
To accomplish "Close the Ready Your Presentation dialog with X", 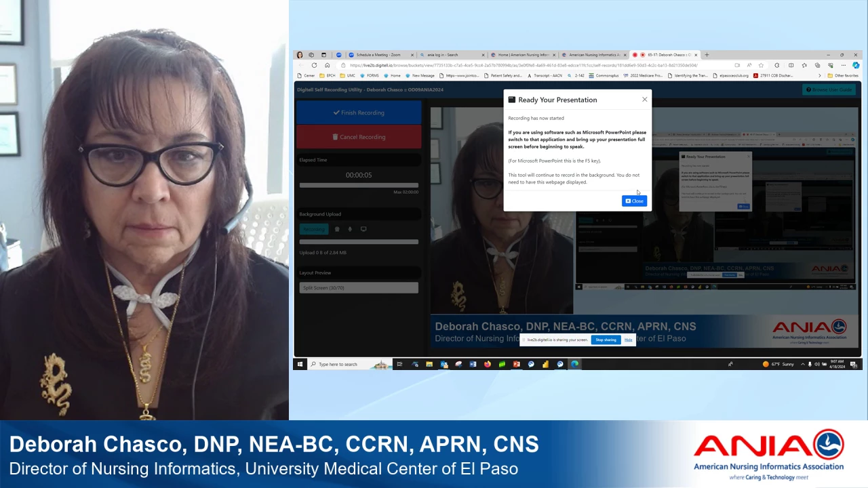I will [644, 100].
